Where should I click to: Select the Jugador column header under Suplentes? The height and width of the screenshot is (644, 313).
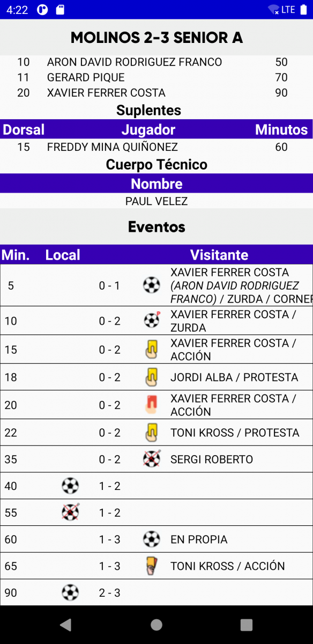pos(148,129)
